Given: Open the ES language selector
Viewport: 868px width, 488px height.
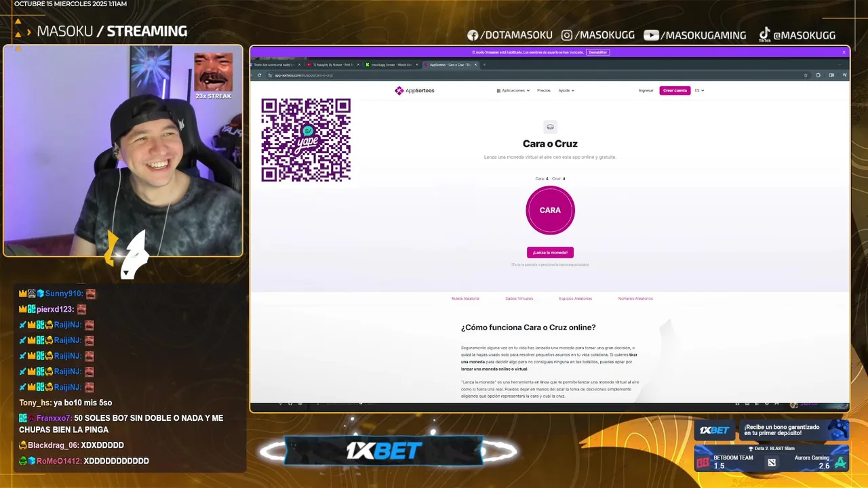Looking at the screenshot, I should click(699, 90).
